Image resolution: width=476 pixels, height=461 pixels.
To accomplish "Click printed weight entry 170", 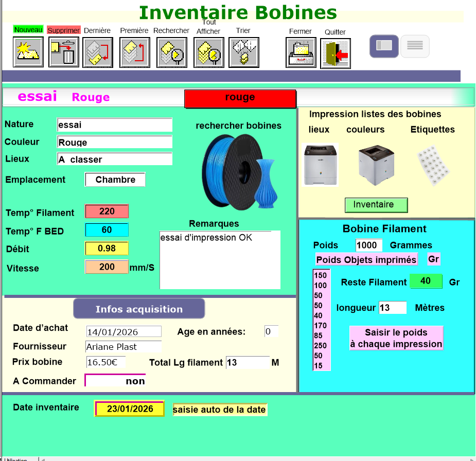I will coord(321,325).
